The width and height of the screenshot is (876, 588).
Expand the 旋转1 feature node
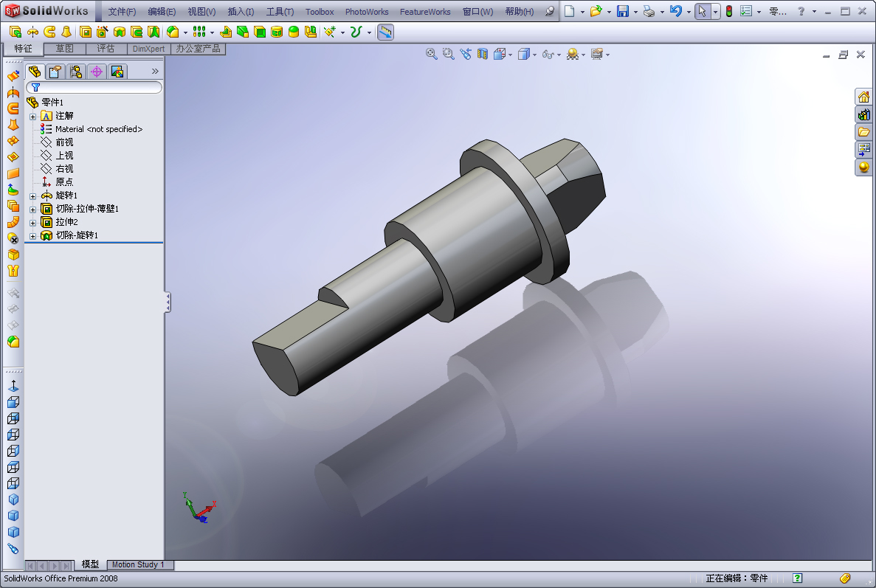click(x=33, y=196)
